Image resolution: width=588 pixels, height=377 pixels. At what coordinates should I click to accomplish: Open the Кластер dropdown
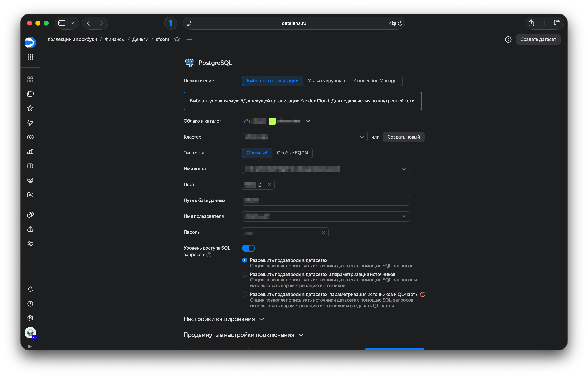pos(304,137)
